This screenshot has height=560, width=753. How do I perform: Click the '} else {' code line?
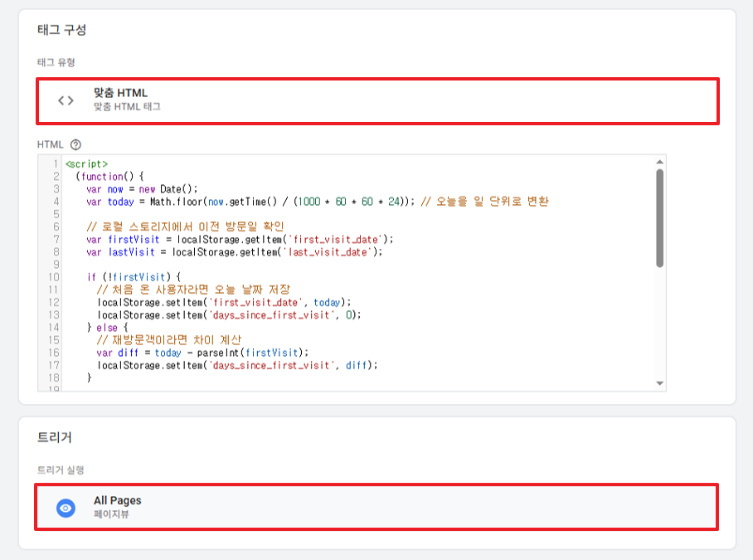coord(108,328)
